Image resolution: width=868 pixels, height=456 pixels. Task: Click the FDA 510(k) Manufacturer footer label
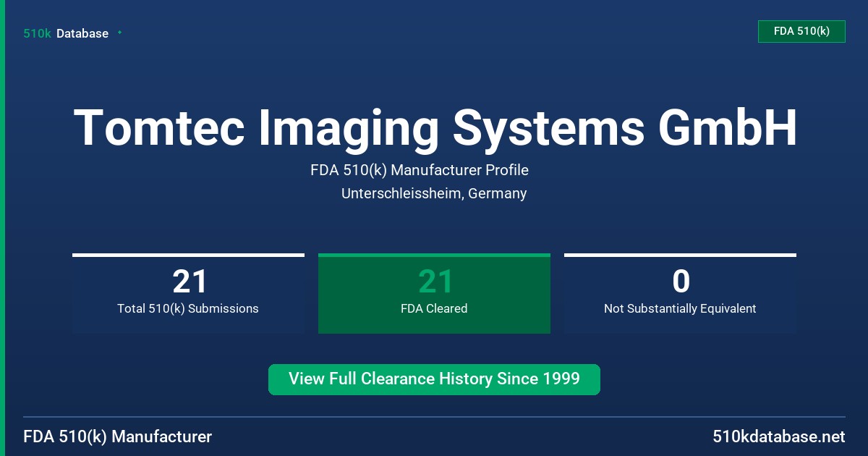pos(118,436)
